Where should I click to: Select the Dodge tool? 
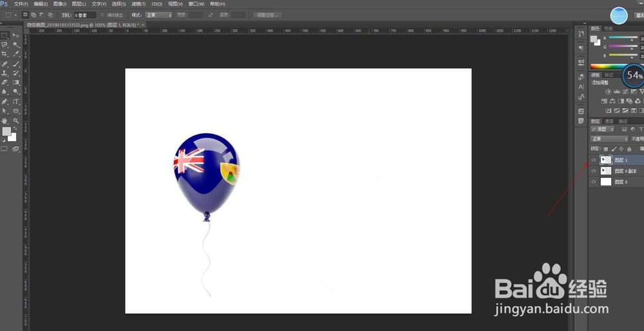coord(15,91)
